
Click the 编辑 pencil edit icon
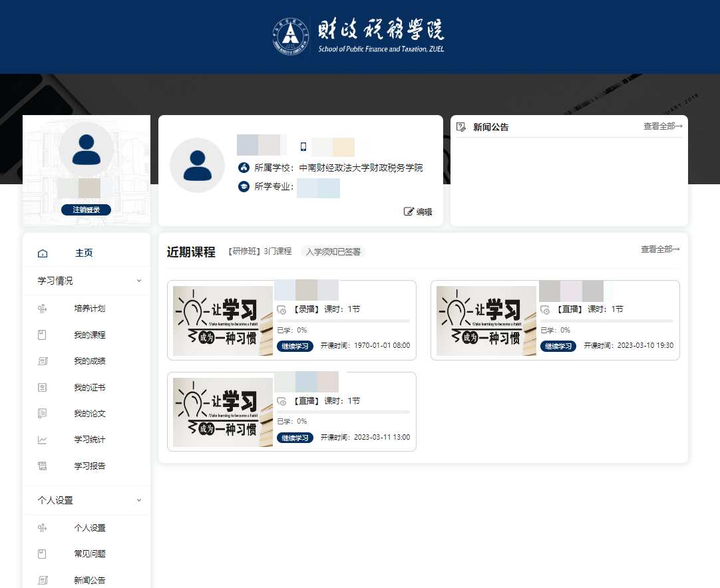pos(409,212)
